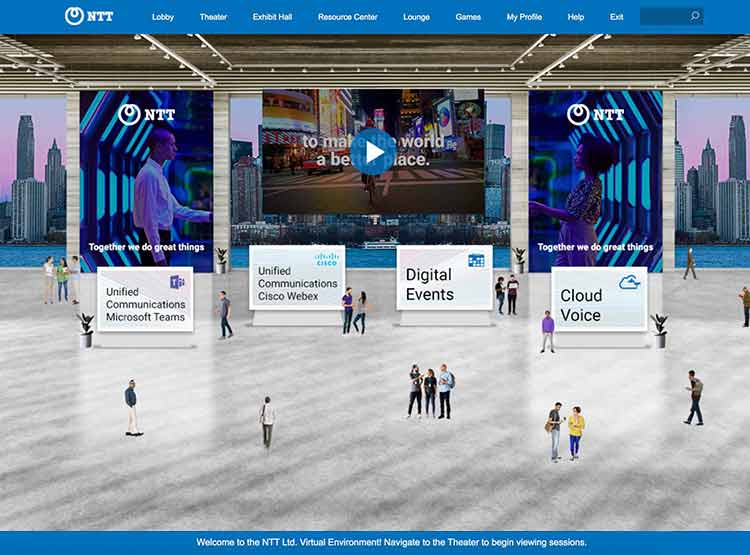Click the Microsoft Teams icon on sign
The height and width of the screenshot is (555, 750).
177,282
